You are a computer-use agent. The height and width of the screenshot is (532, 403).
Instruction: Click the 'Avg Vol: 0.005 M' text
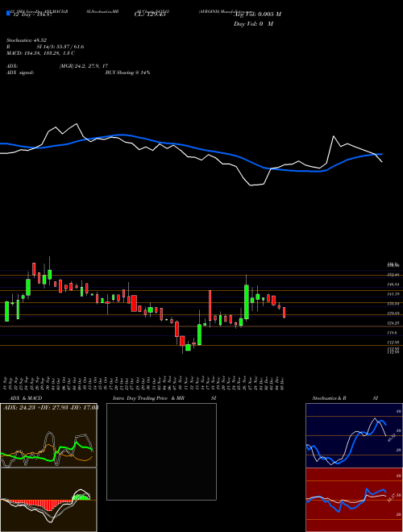(258, 15)
